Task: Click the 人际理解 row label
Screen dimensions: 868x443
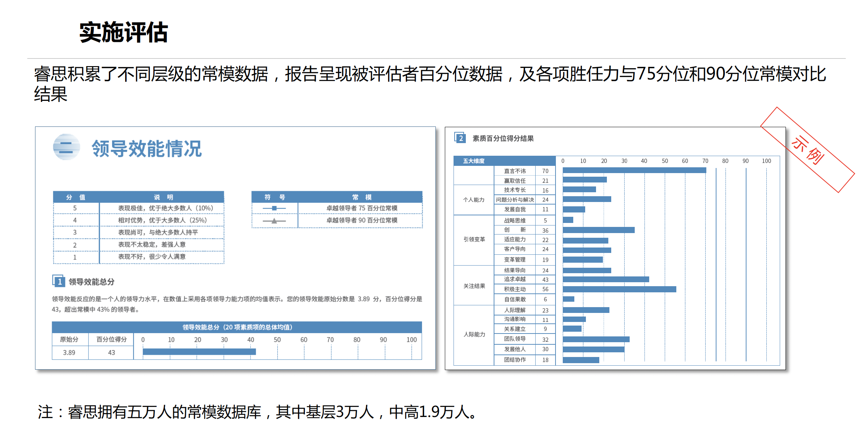Action: coord(515,310)
